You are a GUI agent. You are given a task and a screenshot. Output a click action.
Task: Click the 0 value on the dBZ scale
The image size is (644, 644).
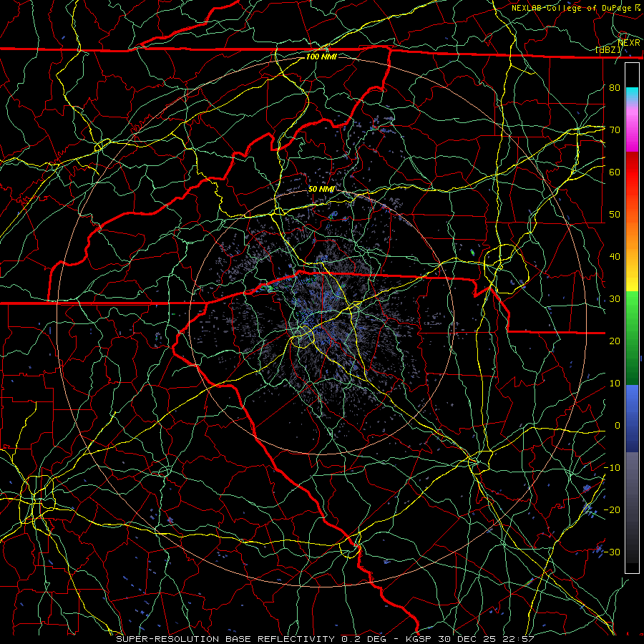(618, 426)
